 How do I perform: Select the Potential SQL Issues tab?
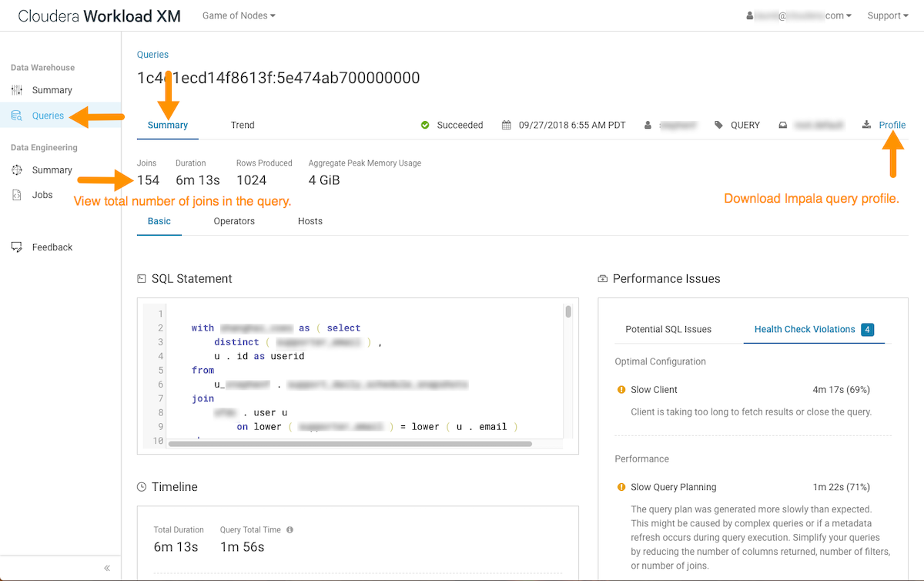[668, 329]
